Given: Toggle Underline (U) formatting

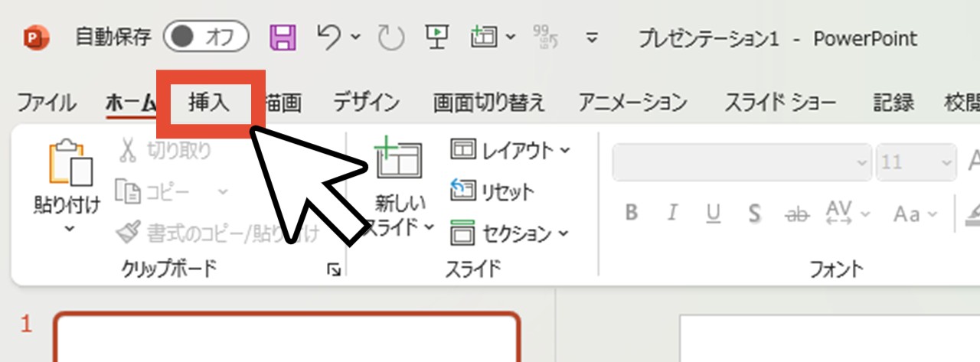Looking at the screenshot, I should (x=714, y=214).
